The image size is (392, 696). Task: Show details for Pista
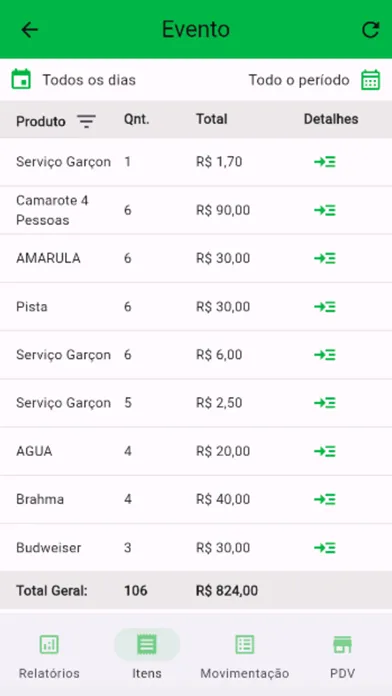325,307
